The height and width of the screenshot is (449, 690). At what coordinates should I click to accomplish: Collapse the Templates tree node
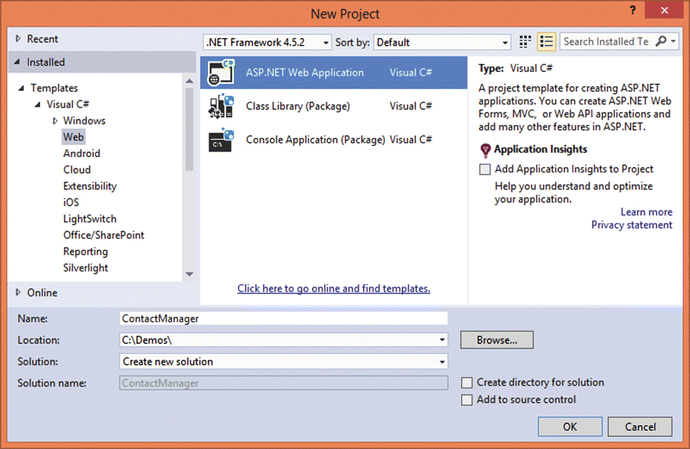[21, 88]
